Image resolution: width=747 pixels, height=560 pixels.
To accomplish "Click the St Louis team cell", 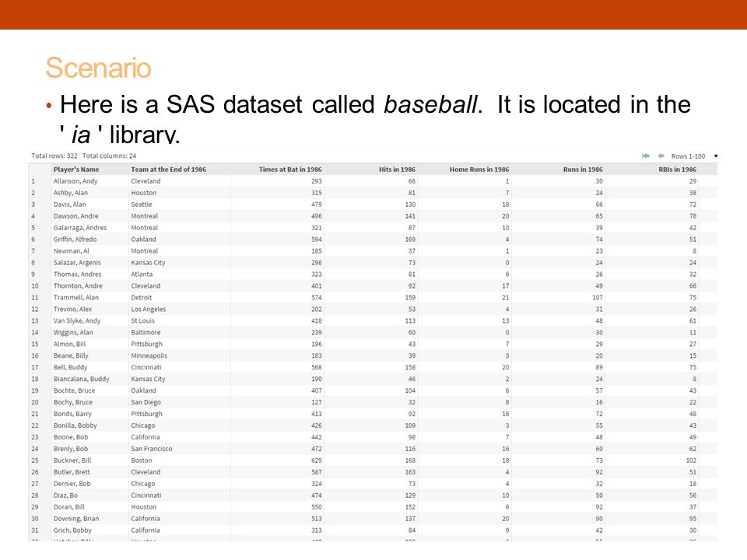I will (x=142, y=320).
